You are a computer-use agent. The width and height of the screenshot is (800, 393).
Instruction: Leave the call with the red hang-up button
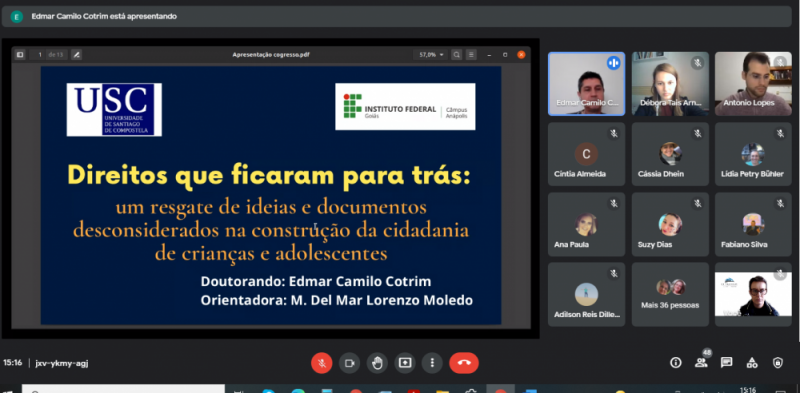[464, 363]
